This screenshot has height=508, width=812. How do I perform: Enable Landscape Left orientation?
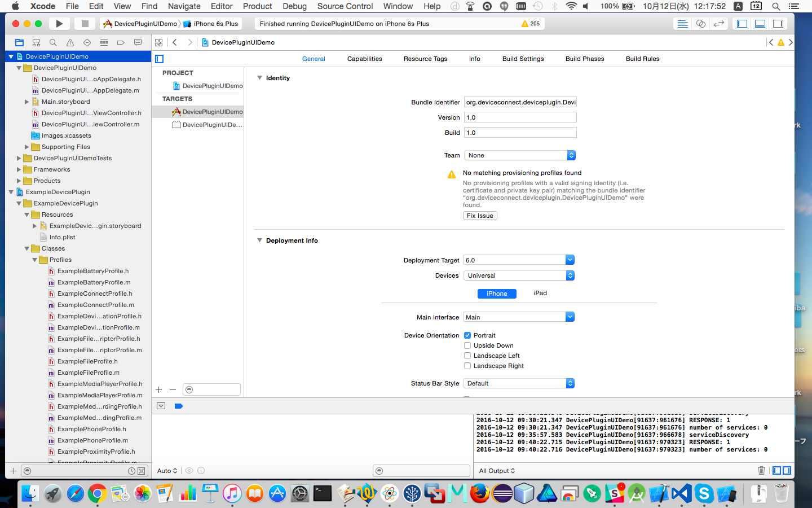click(467, 356)
